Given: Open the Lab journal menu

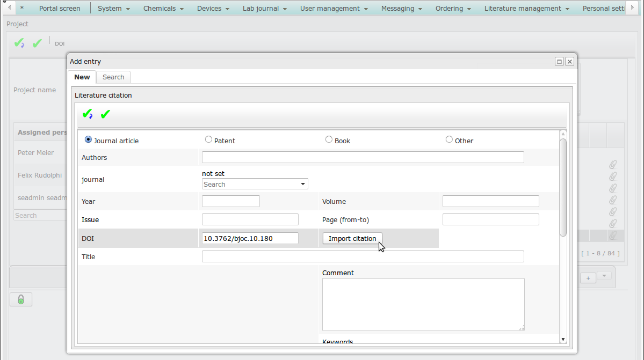Looking at the screenshot, I should (x=264, y=9).
